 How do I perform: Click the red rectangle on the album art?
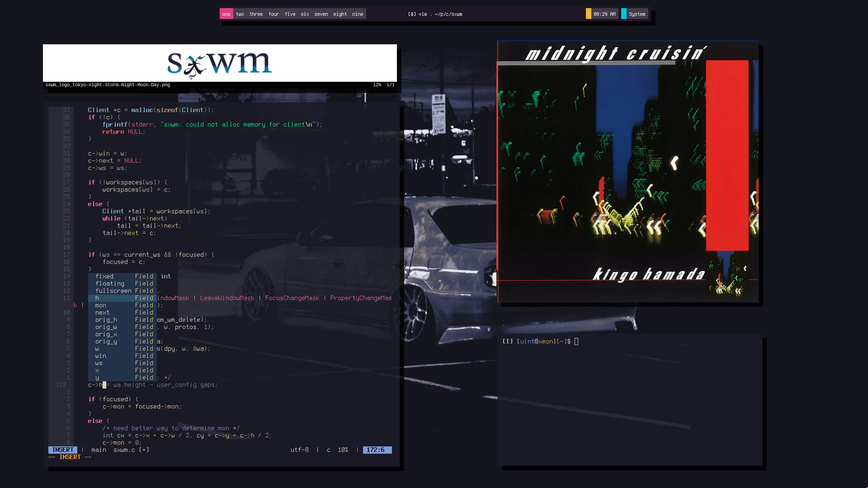[x=727, y=155]
